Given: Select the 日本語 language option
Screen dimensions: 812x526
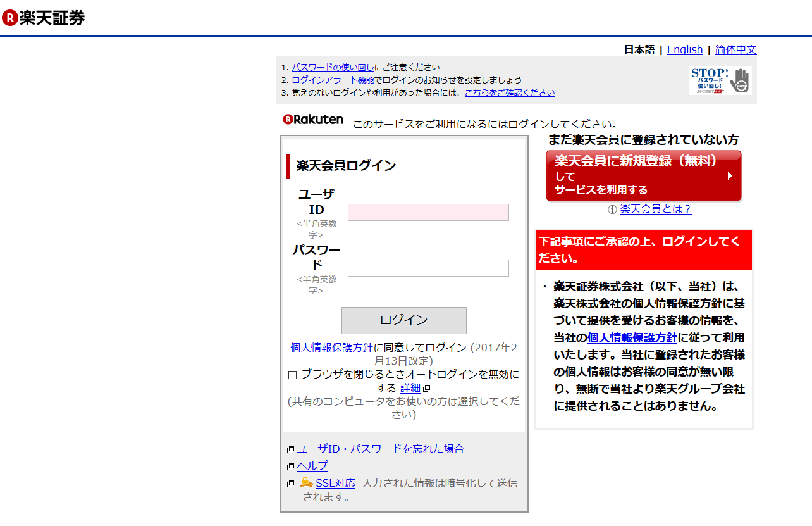Looking at the screenshot, I should (639, 49).
